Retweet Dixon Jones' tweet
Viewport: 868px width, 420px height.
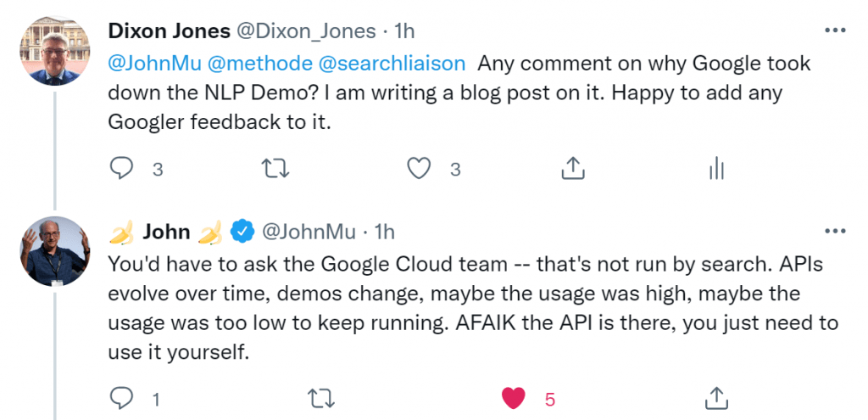point(275,169)
